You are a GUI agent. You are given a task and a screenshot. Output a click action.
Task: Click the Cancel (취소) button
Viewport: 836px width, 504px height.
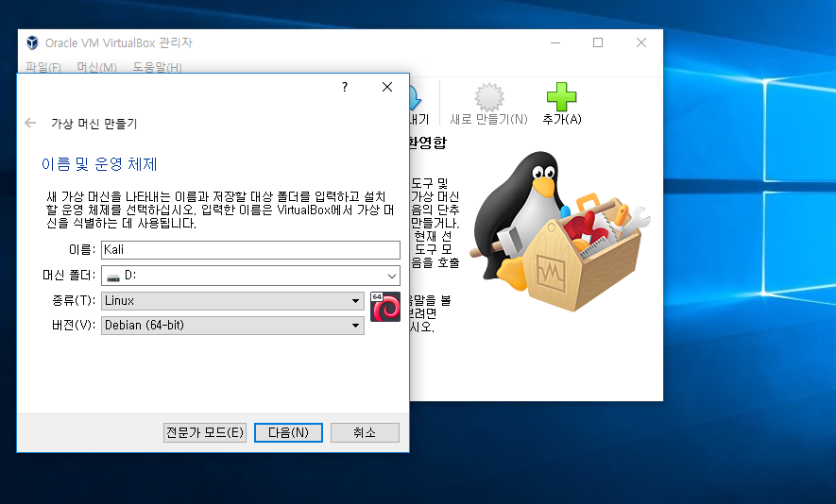pyautogui.click(x=365, y=432)
